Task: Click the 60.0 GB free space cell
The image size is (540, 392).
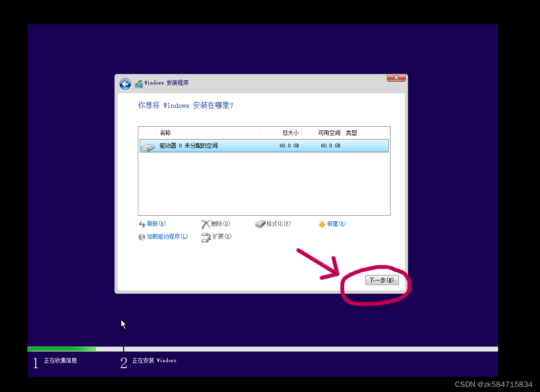Action: click(x=330, y=146)
